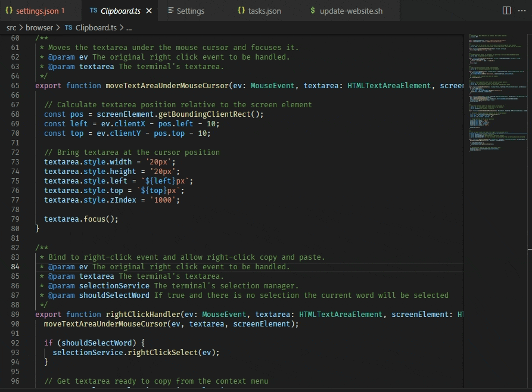
Task: Click the braces icon on tasks.json tab
Action: click(x=241, y=11)
